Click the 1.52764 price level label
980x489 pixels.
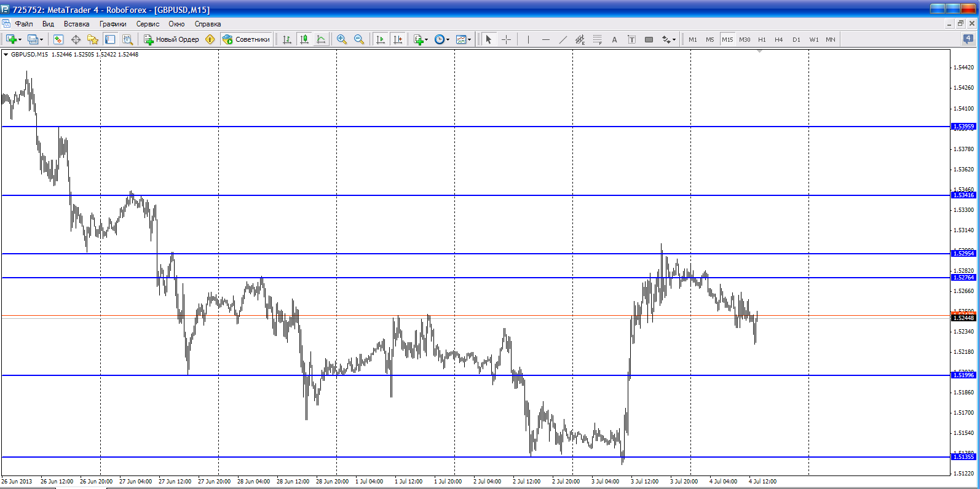pyautogui.click(x=963, y=278)
